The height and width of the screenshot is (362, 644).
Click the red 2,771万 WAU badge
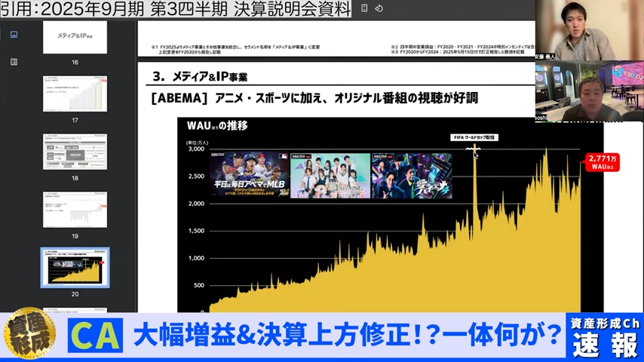pos(602,162)
